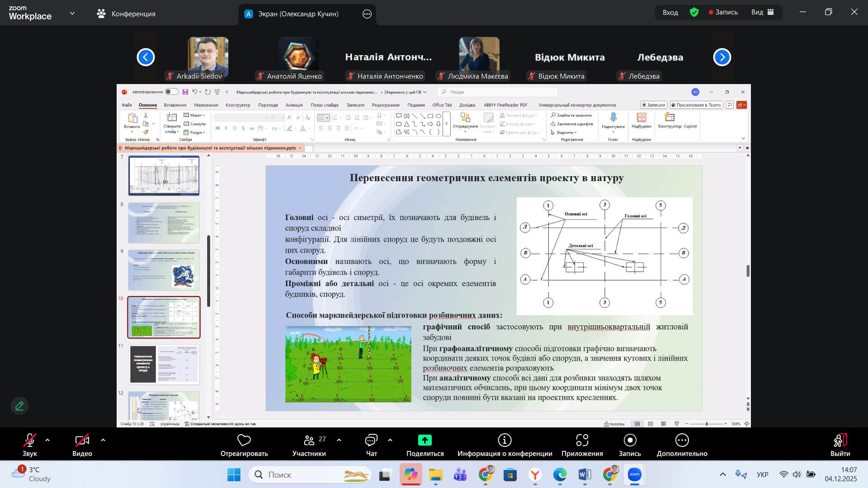Open Экран (Олександр Кучин) share options menu
The height and width of the screenshot is (488, 868).
coord(367,14)
